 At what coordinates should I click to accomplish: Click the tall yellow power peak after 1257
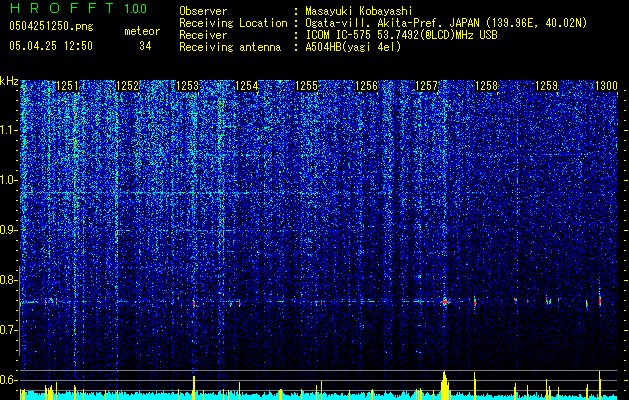pos(444,385)
